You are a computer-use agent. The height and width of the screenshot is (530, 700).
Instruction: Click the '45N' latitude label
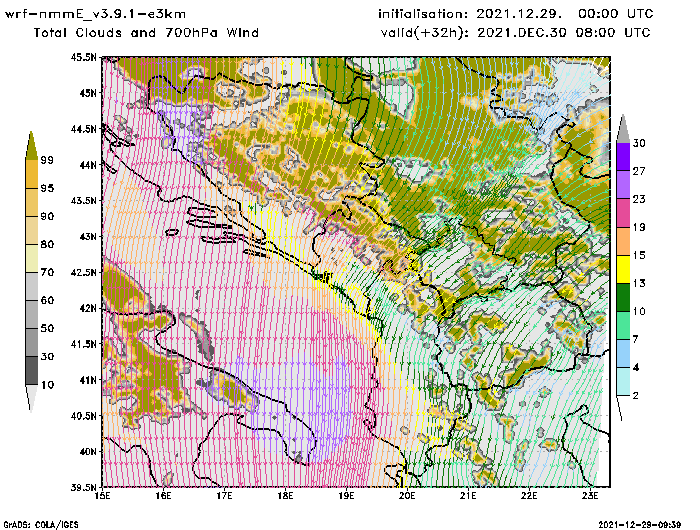pyautogui.click(x=88, y=93)
